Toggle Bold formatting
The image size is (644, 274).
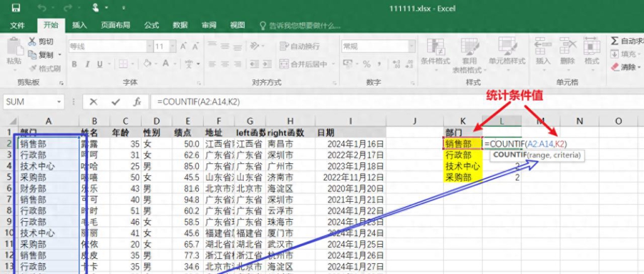[x=74, y=64]
